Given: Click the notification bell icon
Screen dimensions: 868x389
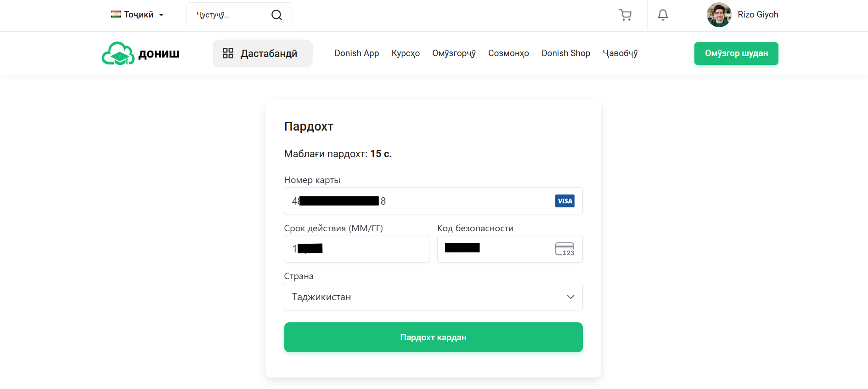Looking at the screenshot, I should click(663, 15).
